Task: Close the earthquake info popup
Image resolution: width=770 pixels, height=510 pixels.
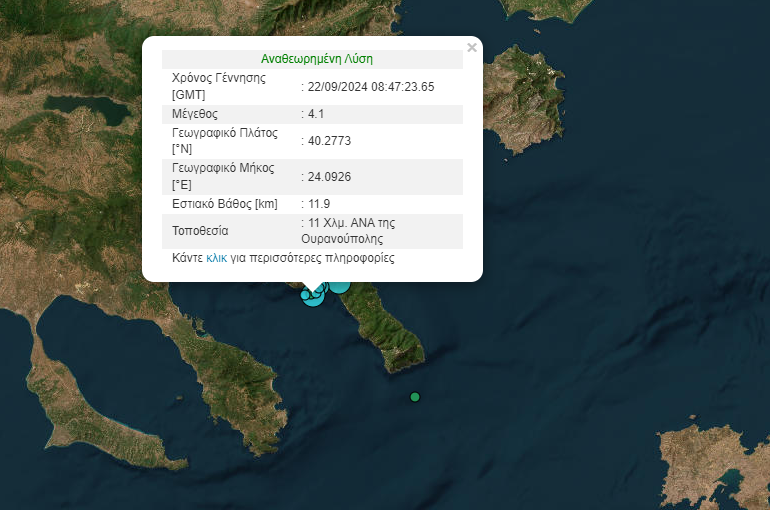Action: (x=472, y=47)
